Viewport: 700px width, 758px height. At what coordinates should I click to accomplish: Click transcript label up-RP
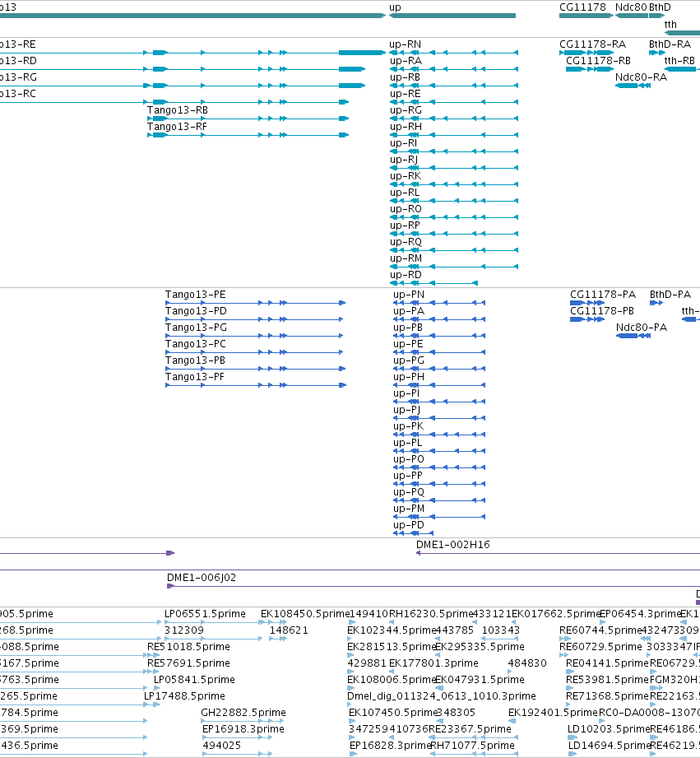tap(405, 226)
